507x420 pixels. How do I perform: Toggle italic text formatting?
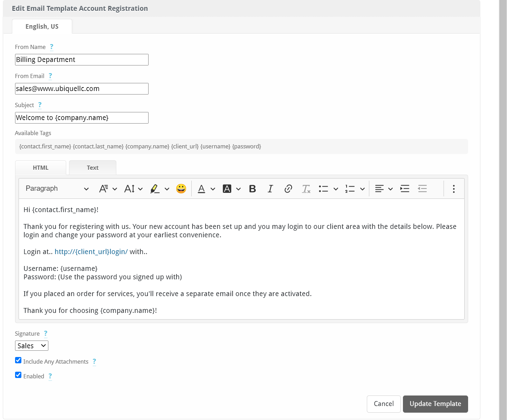270,189
